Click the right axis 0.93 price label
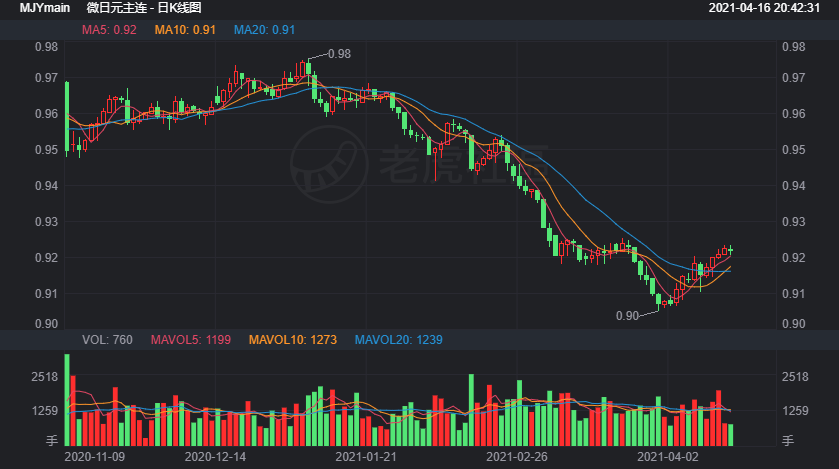Screen dimensions: 839x469 click(794, 221)
